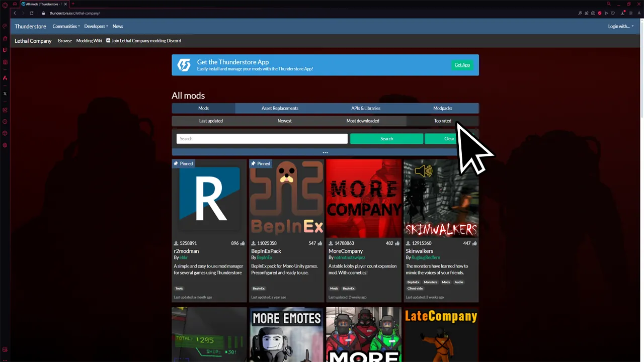
Task: Click the snapshot camera icon in toolbar
Action: [x=593, y=13]
